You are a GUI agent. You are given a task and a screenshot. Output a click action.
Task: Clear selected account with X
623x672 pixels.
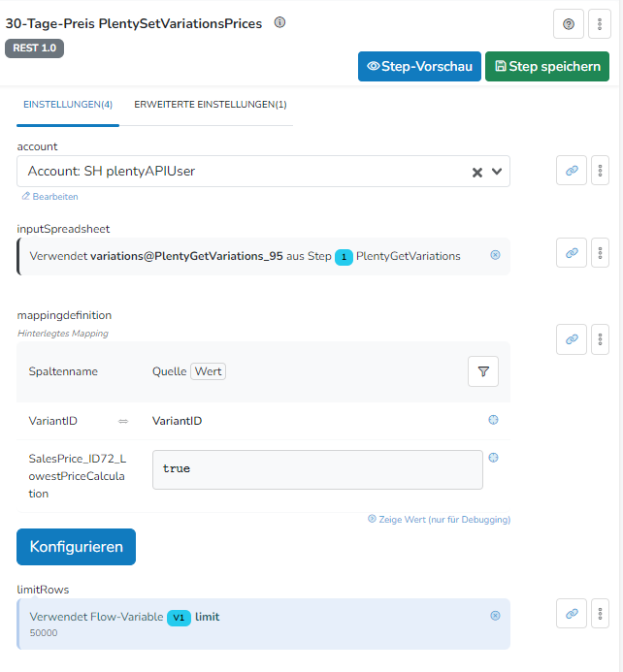point(477,172)
